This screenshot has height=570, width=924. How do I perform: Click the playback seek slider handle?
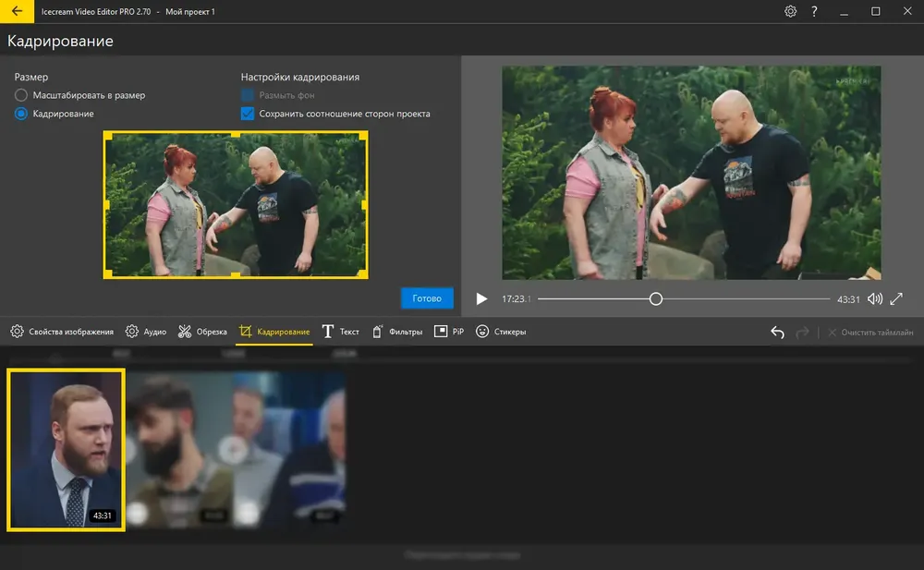pos(656,298)
